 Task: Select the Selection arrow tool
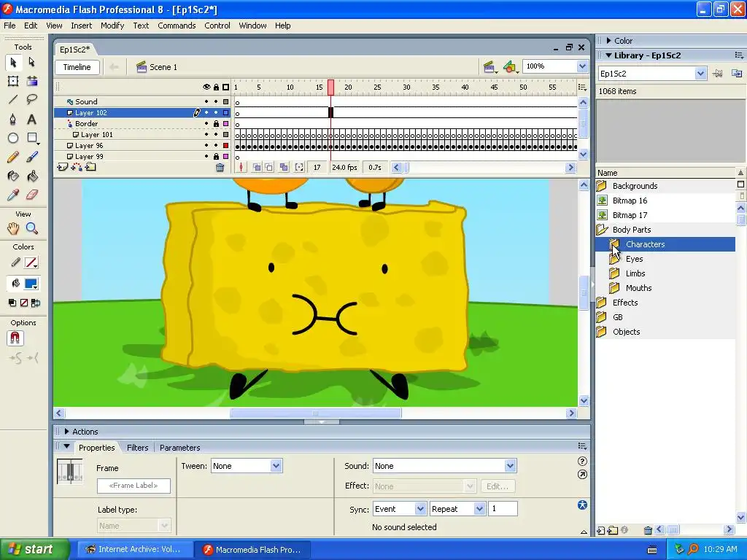(x=13, y=62)
